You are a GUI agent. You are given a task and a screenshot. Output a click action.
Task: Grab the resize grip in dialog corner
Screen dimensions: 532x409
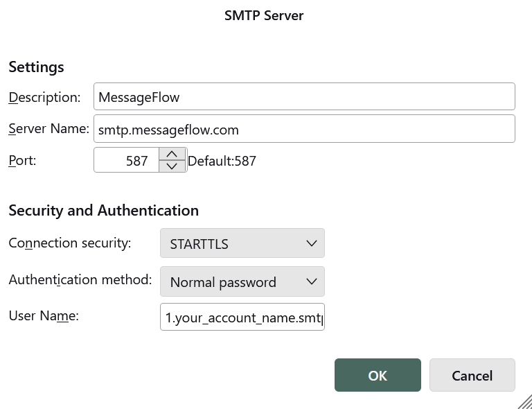[524, 401]
